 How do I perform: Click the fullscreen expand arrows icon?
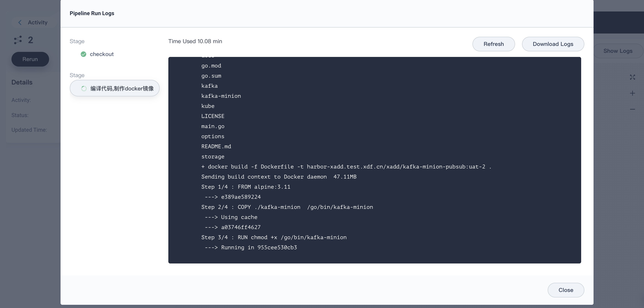point(632,77)
